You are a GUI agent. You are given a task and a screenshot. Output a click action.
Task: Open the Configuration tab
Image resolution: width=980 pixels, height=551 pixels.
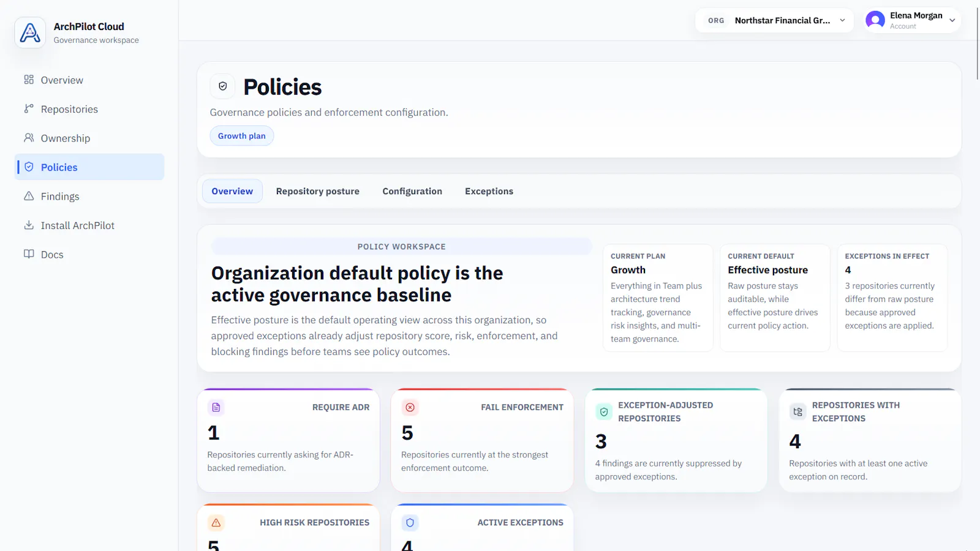(x=412, y=191)
